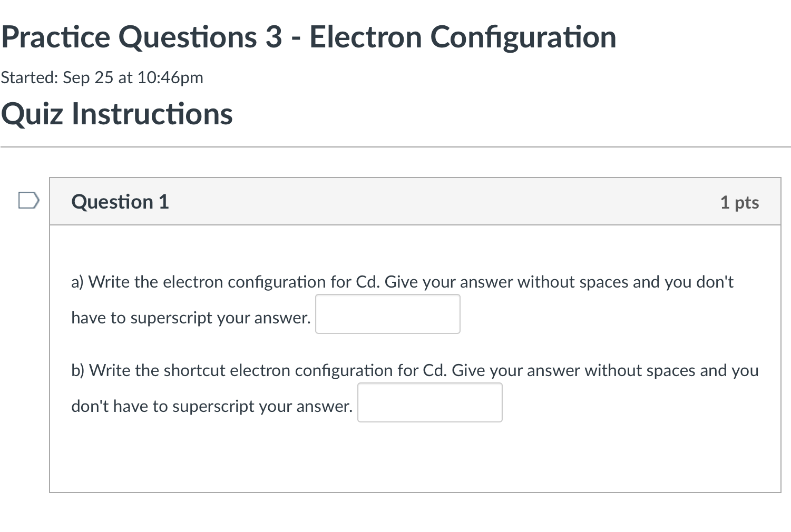Click 'Cd' in part a sentence
This screenshot has height=532, width=791.
point(367,282)
